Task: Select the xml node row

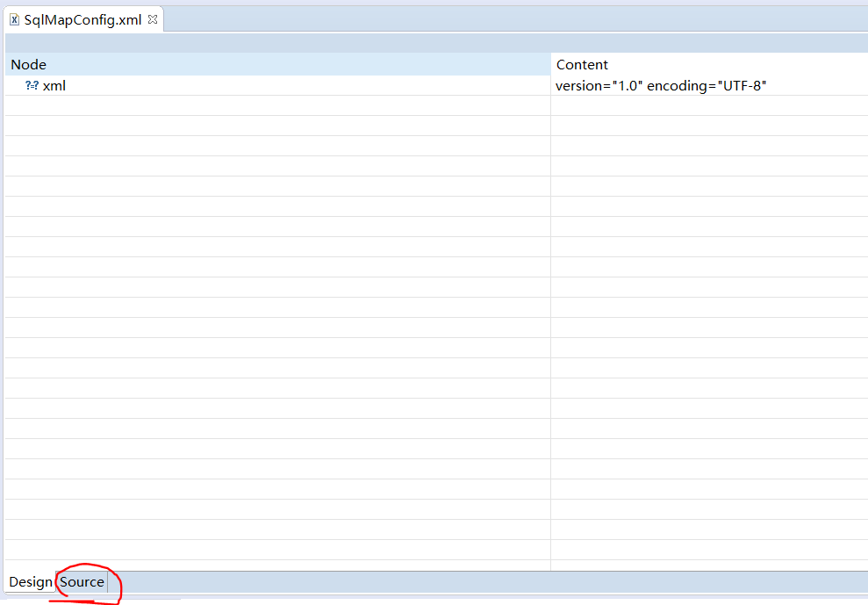Action: click(x=436, y=85)
